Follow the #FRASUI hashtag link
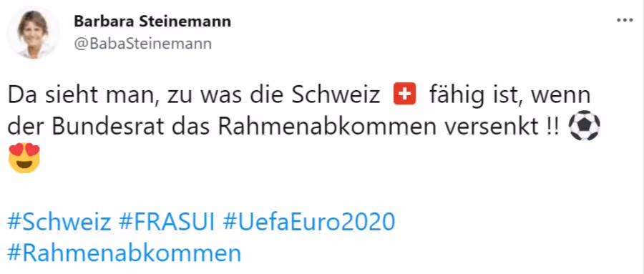Image resolution: width=644 pixels, height=274 pixels. pyautogui.click(x=166, y=222)
